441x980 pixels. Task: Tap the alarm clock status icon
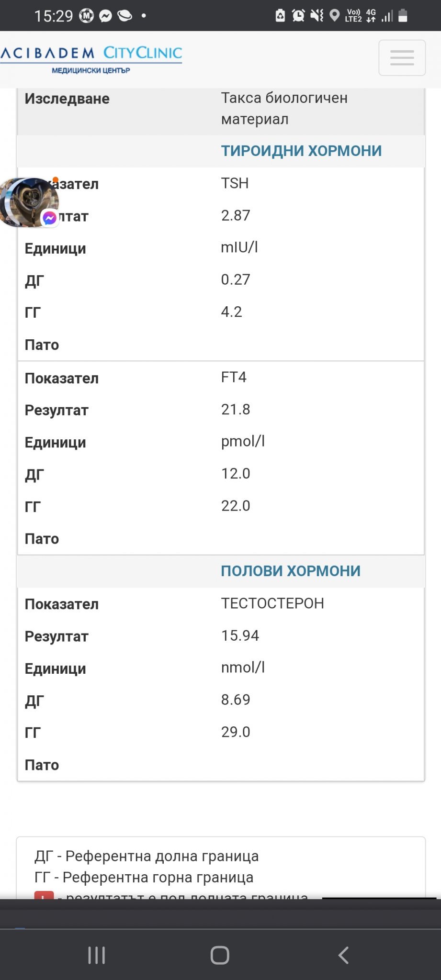pyautogui.click(x=298, y=16)
